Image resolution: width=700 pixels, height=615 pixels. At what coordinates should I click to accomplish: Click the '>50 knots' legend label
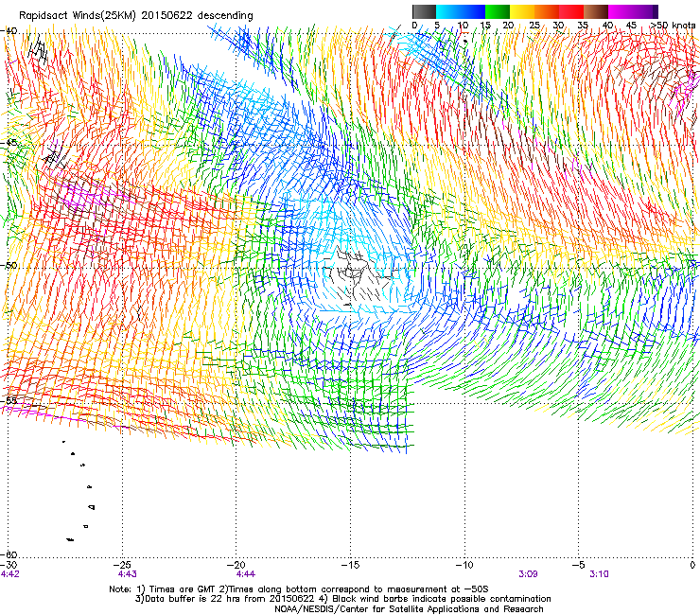click(673, 26)
